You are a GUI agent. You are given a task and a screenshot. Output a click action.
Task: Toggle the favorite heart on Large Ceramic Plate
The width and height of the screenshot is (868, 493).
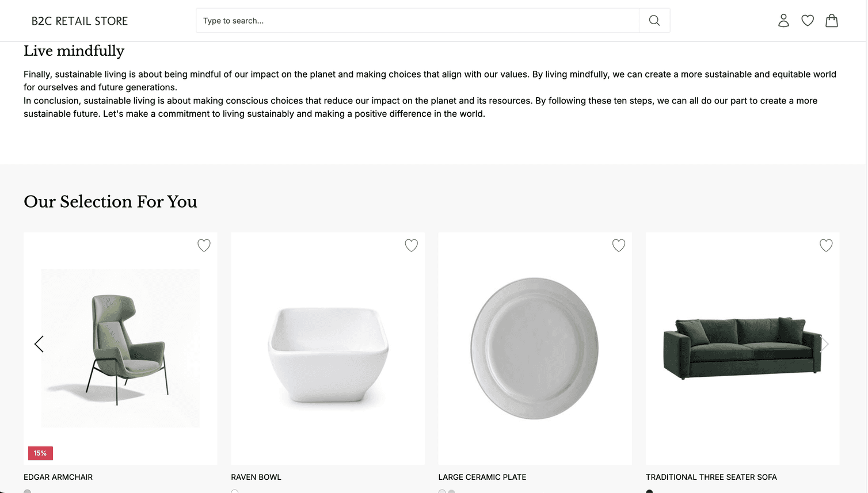(619, 245)
